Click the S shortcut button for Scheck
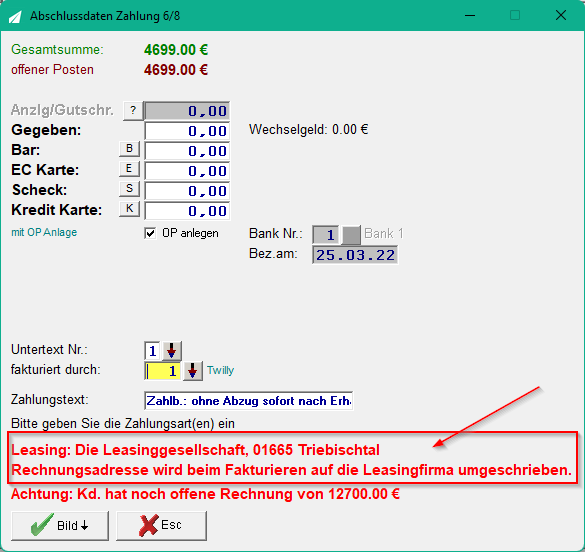 point(129,188)
